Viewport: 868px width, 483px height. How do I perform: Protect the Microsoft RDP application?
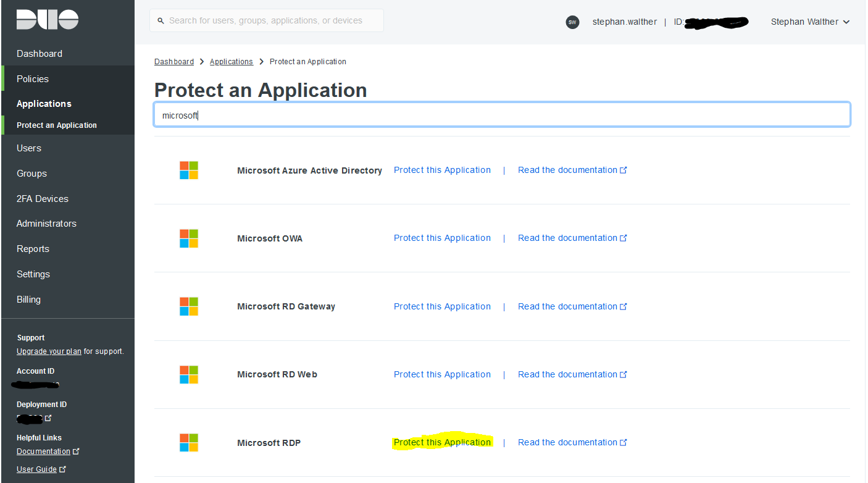(x=442, y=442)
